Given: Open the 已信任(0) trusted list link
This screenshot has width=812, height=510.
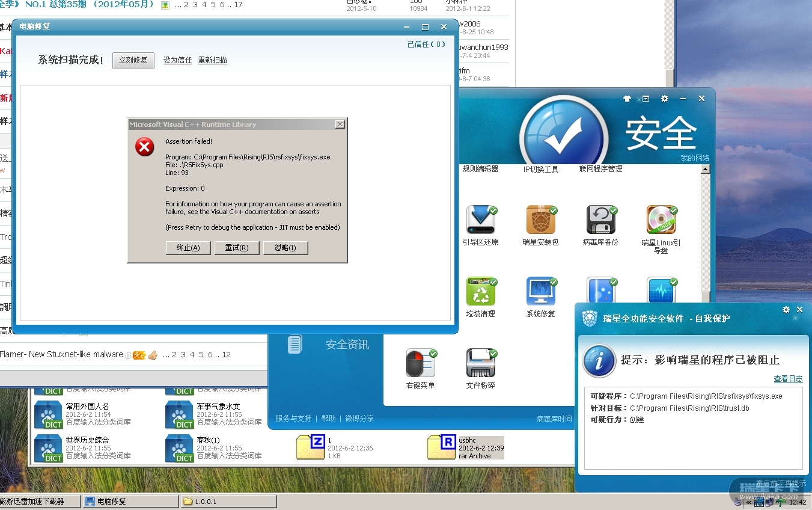Looking at the screenshot, I should point(426,45).
